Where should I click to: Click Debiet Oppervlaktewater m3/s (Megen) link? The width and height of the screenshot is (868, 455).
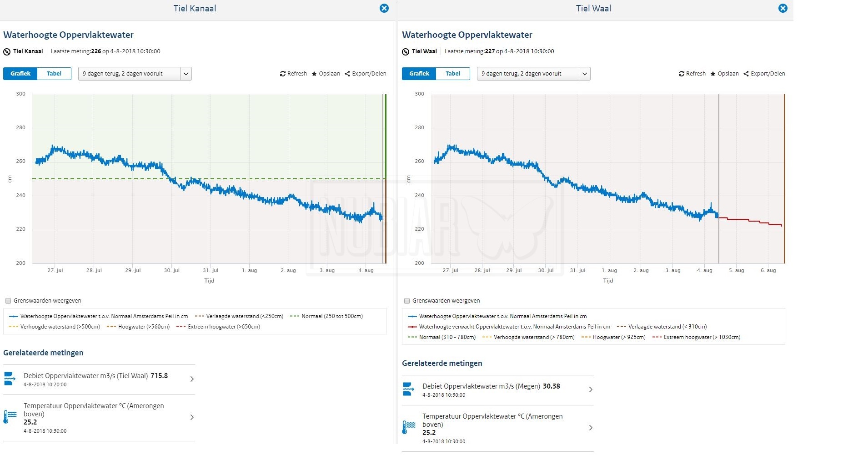(481, 386)
